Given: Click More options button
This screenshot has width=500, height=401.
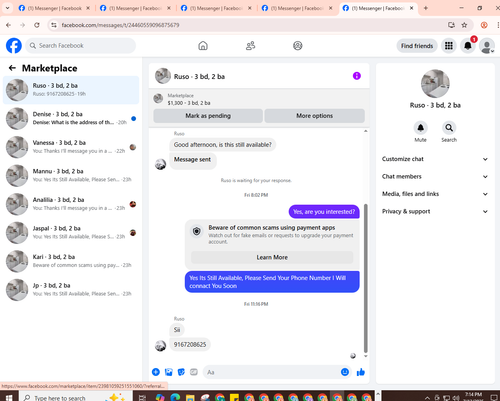Looking at the screenshot, I should coord(314,116).
